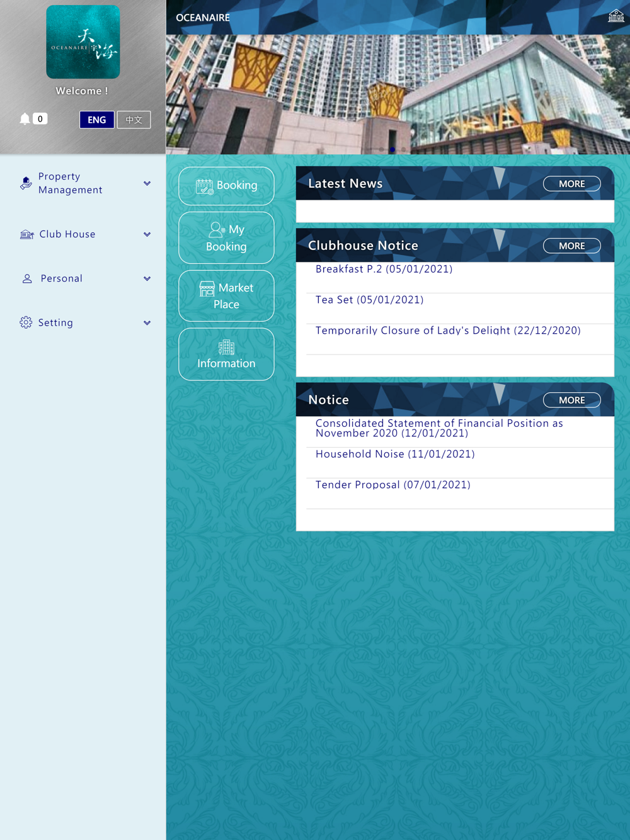This screenshot has width=630, height=840.
Task: Expand the Personal menu chevron
Action: tap(147, 278)
